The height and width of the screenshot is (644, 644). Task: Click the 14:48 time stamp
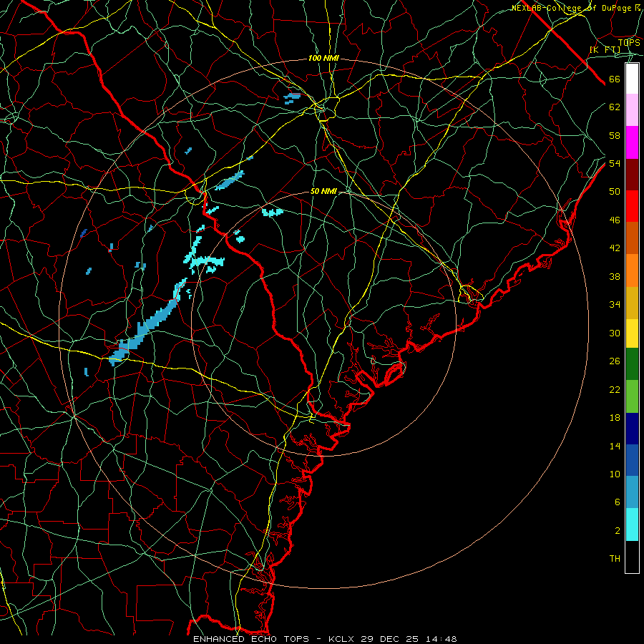point(440,639)
